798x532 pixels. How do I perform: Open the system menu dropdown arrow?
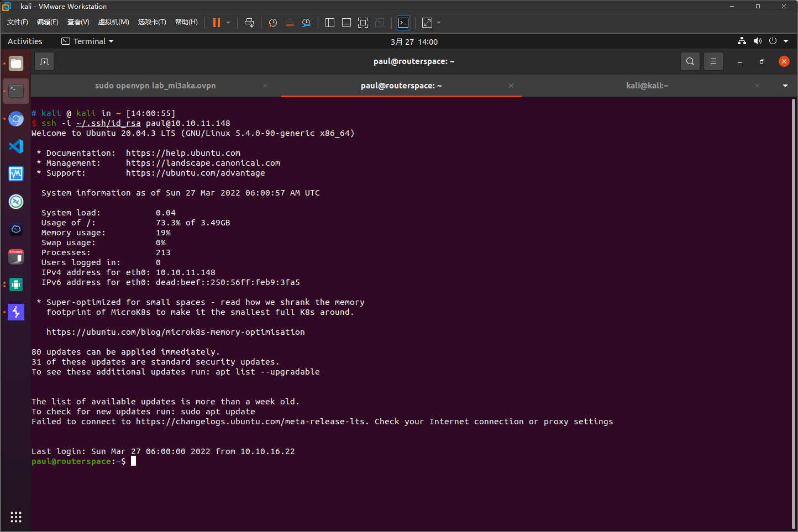click(x=786, y=41)
